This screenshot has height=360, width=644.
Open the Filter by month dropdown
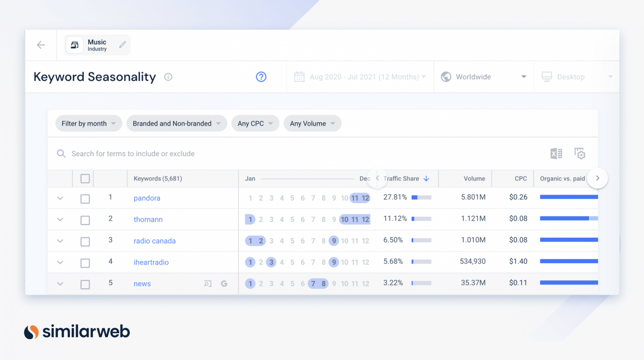89,124
